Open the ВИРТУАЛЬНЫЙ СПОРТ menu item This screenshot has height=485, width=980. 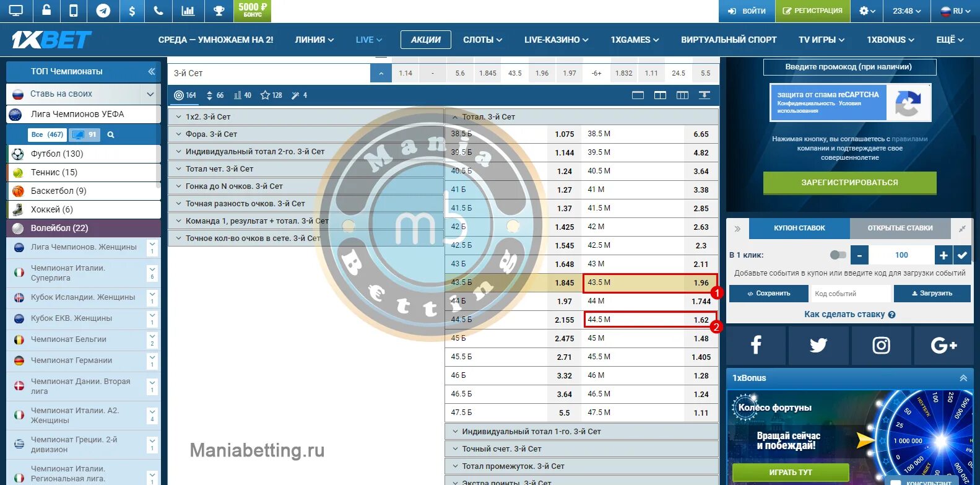pyautogui.click(x=729, y=40)
